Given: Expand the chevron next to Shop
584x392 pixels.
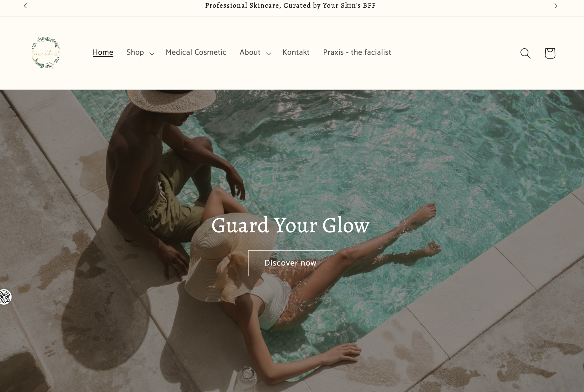Looking at the screenshot, I should point(152,54).
